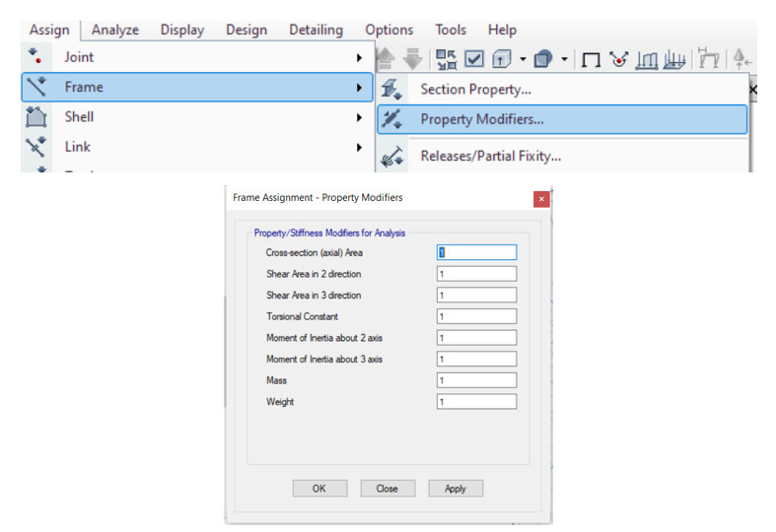Click the Cross-section (axial) Area field
The image size is (776, 532).
(x=476, y=252)
